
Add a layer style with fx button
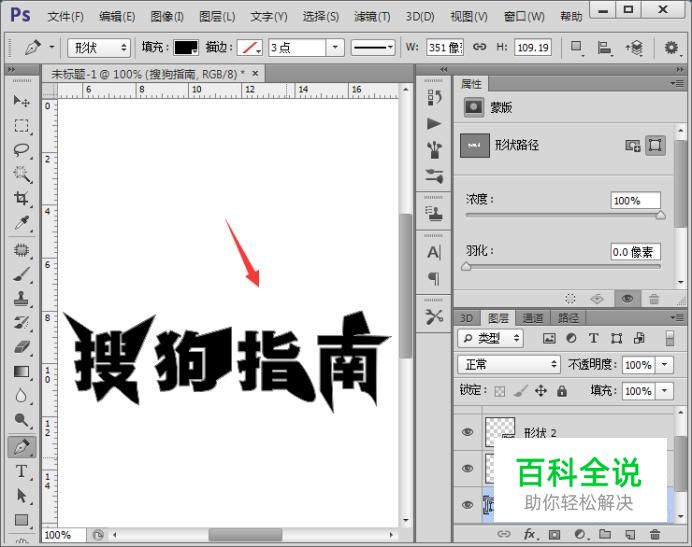[x=529, y=535]
